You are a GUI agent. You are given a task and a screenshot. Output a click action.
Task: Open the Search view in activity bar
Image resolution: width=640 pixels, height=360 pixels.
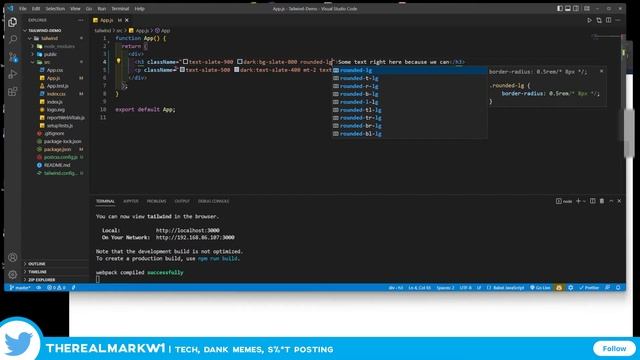click(13, 40)
